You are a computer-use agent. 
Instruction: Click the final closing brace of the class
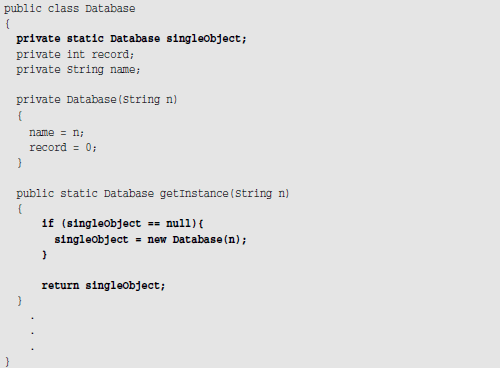coord(7,362)
